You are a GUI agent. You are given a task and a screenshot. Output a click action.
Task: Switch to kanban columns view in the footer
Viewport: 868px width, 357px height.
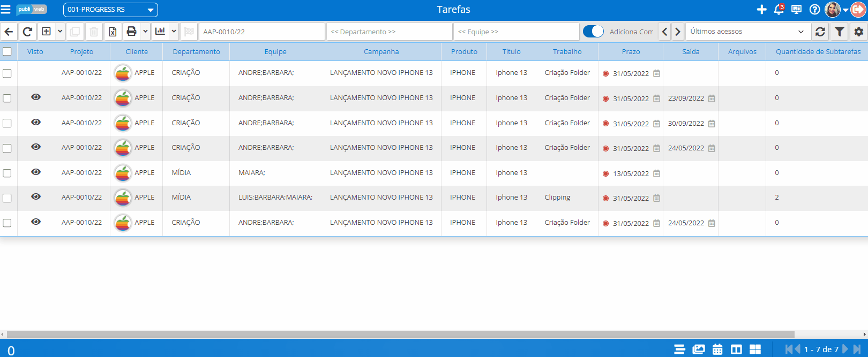[737, 350]
